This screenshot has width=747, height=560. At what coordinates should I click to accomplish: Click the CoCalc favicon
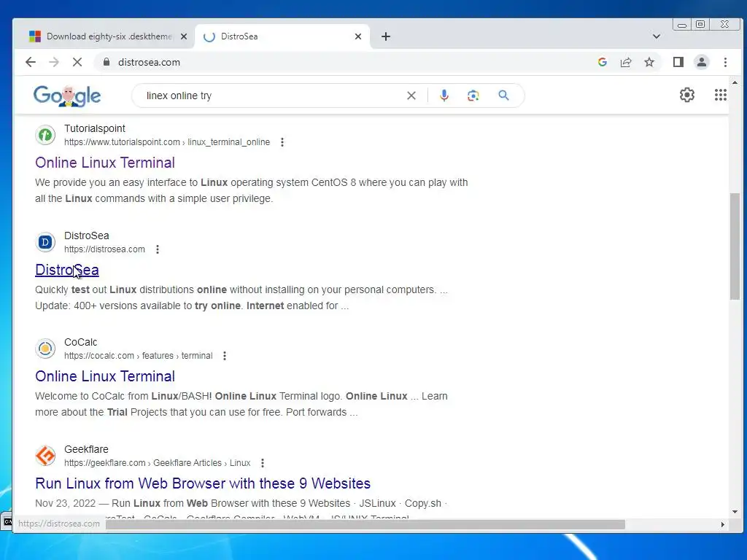45,349
